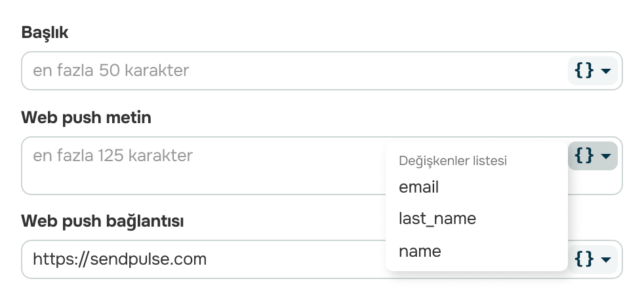The height and width of the screenshot is (300, 644).
Task: Focus the Web push bağlantısı URL field
Action: (203, 259)
